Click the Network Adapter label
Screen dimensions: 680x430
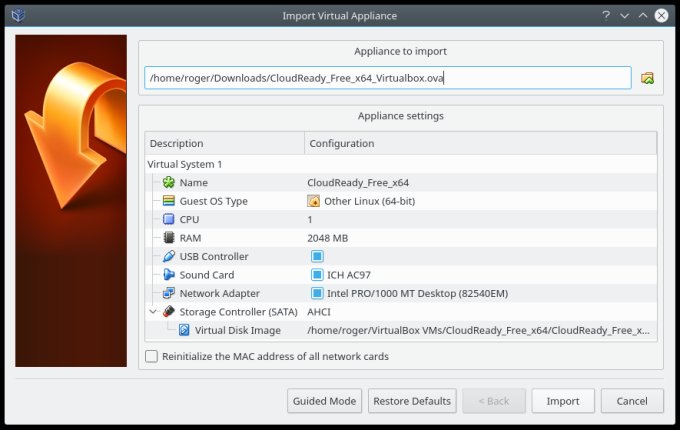[219, 293]
